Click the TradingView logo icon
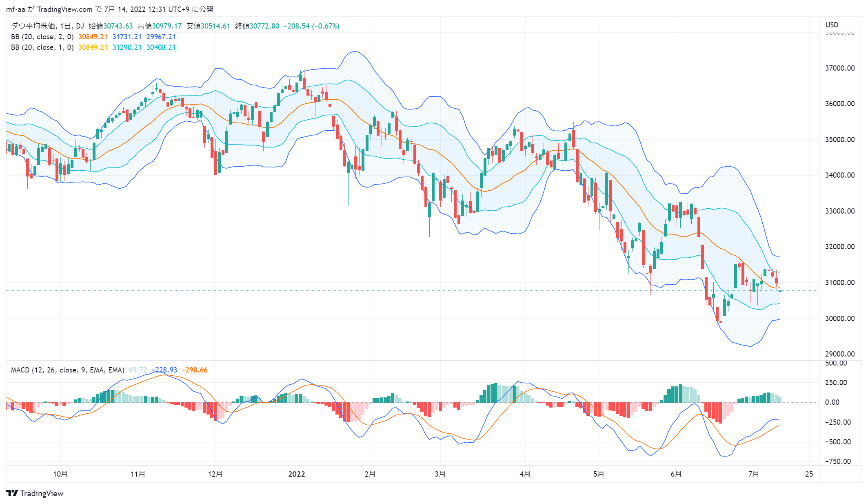The image size is (868, 504). [12, 493]
